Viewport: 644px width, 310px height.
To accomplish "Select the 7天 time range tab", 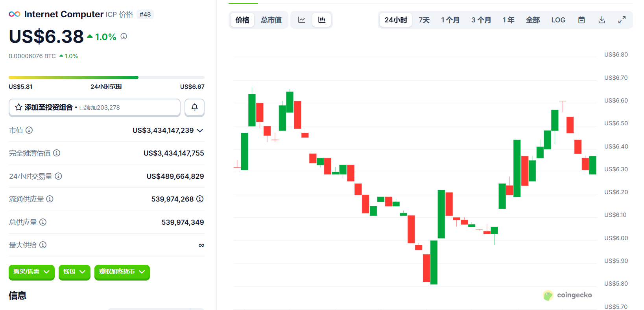I will point(424,20).
